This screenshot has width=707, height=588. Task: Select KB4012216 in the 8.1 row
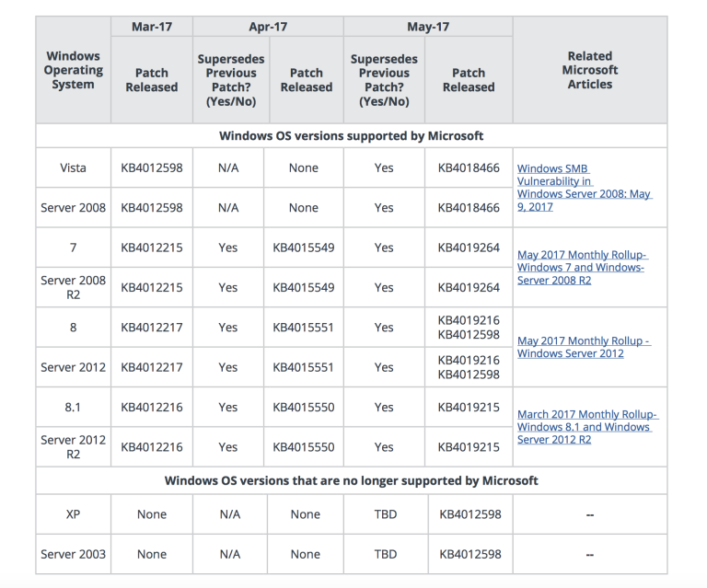point(152,407)
